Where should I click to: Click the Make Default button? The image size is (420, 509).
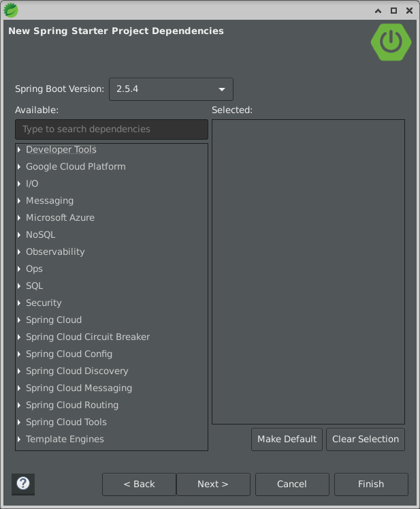287,439
